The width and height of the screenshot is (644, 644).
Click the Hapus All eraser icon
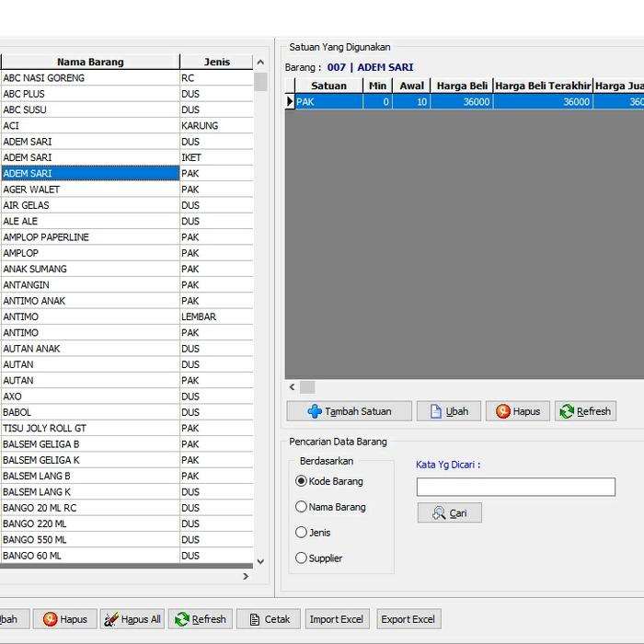pyautogui.click(x=111, y=619)
